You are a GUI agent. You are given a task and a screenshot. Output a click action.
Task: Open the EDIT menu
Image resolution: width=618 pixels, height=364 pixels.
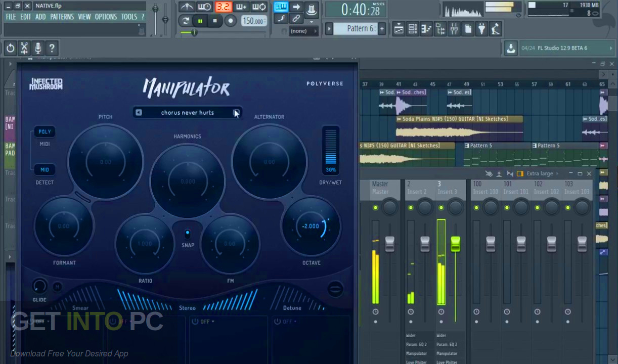tap(26, 17)
